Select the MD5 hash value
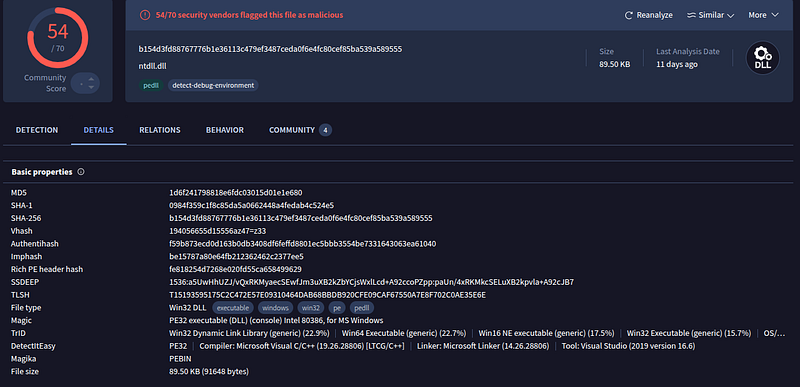The image size is (800, 387). 236,193
